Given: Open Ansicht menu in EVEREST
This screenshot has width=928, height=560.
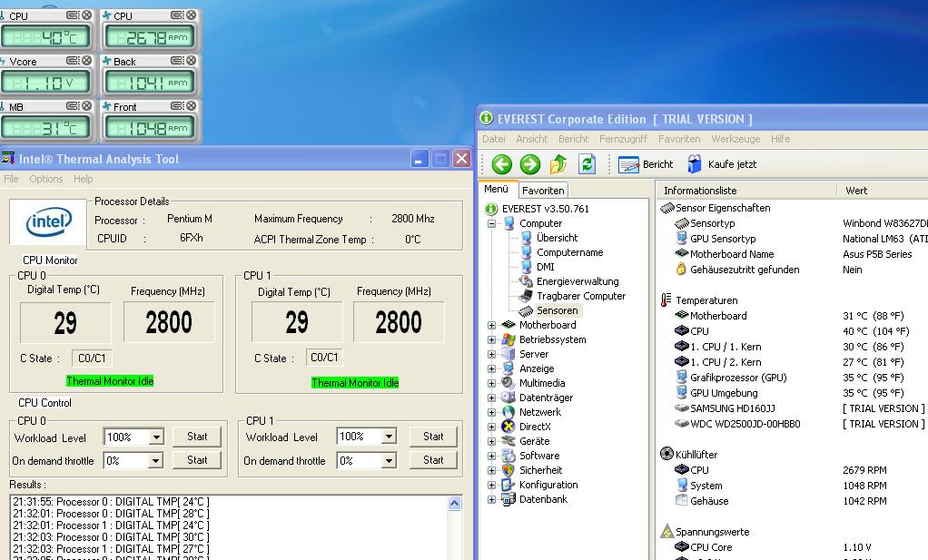Looking at the screenshot, I should pyautogui.click(x=532, y=139).
